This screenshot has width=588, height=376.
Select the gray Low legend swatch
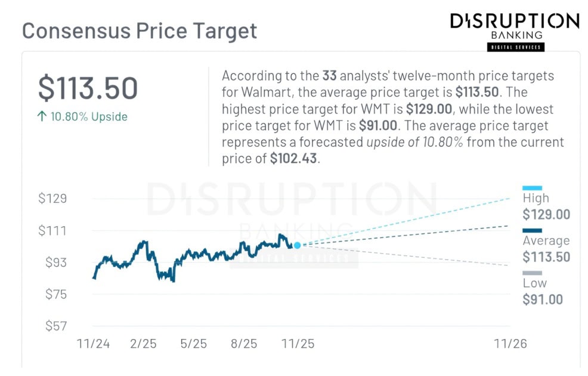pos(532,273)
